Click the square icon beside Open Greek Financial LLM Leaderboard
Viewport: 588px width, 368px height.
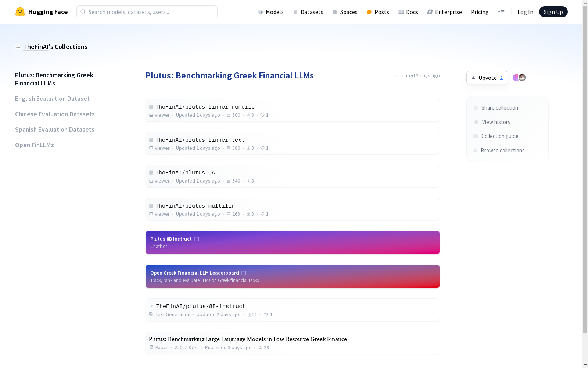coord(244,273)
